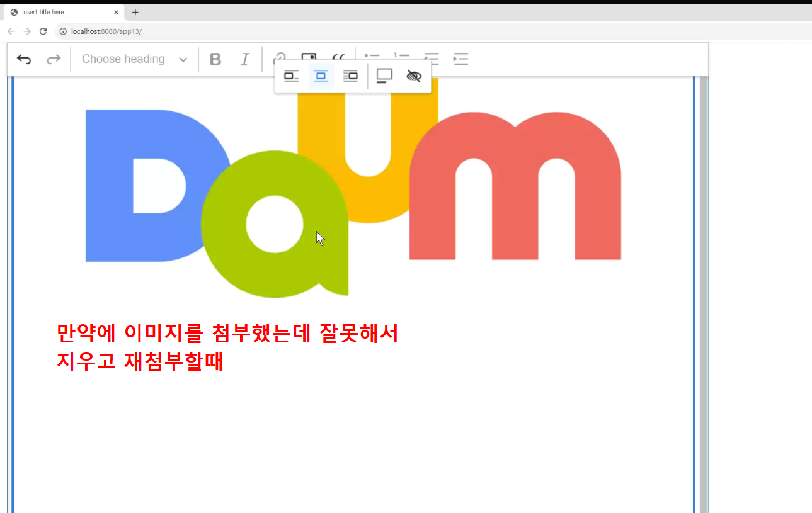Reload the localhost page
The image size is (812, 513).
(43, 31)
